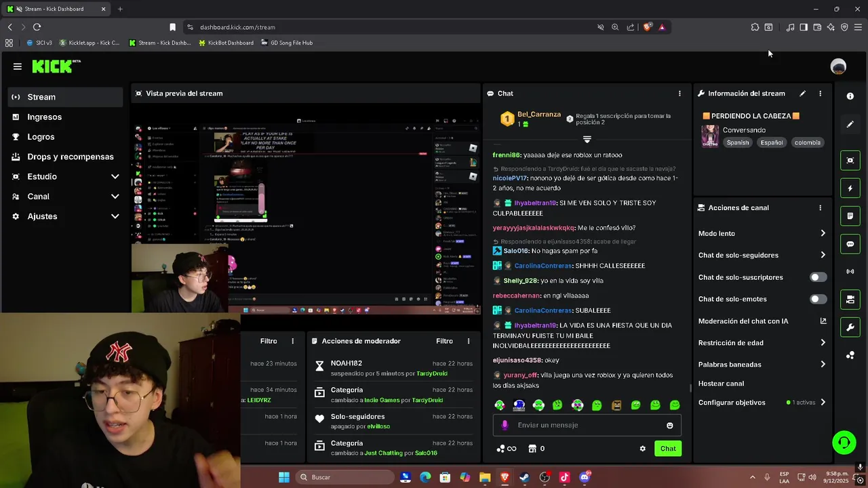This screenshot has height=488, width=868.
Task: Toggle the stream preview panel icon in sidebar
Action: click(x=850, y=160)
